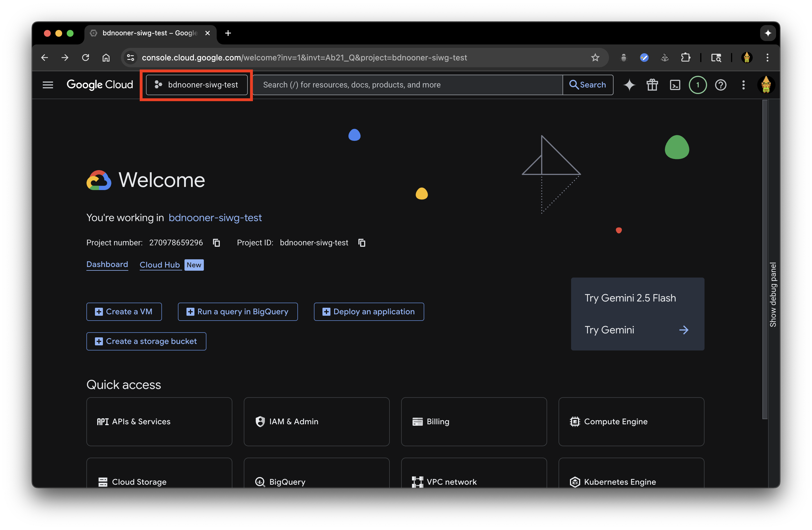Viewport: 812px width, 530px height.
Task: Open the main navigation hamburger menu
Action: [48, 85]
